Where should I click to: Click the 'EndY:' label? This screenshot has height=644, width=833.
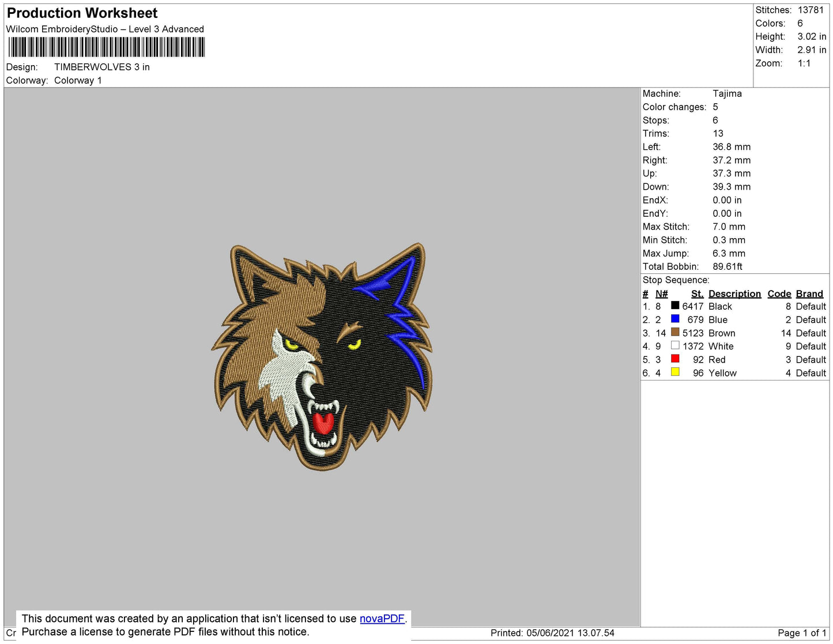(x=655, y=213)
